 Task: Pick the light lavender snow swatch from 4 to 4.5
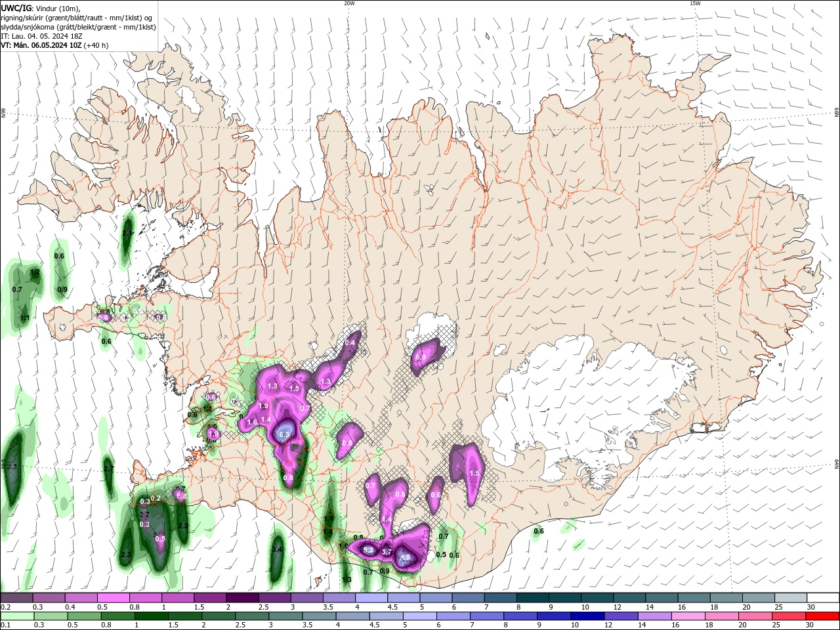pyautogui.click(x=370, y=598)
